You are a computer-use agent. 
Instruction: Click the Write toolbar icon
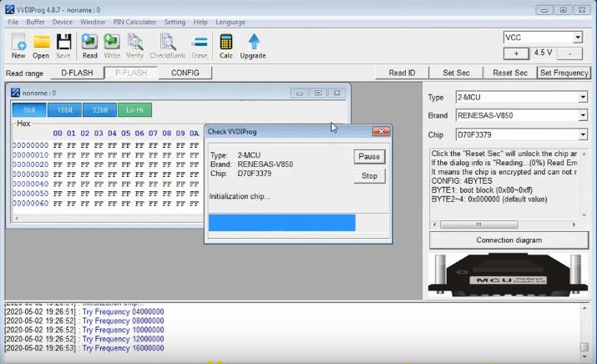(112, 46)
